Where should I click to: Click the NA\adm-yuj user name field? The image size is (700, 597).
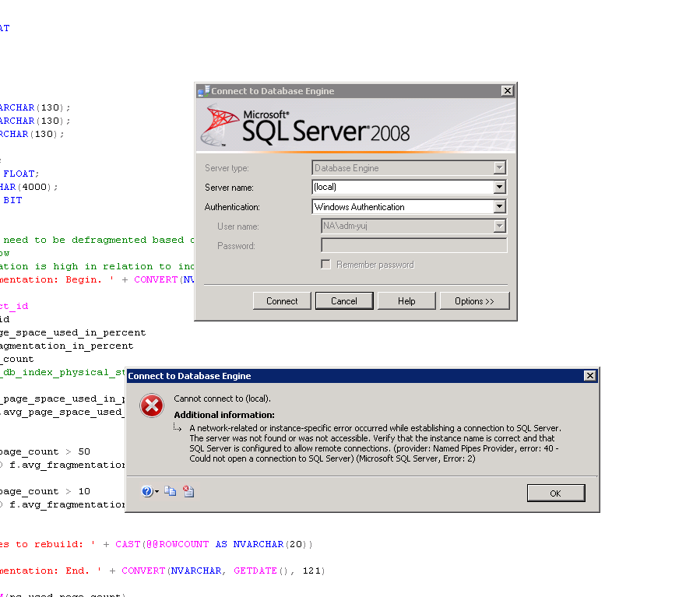(x=407, y=227)
